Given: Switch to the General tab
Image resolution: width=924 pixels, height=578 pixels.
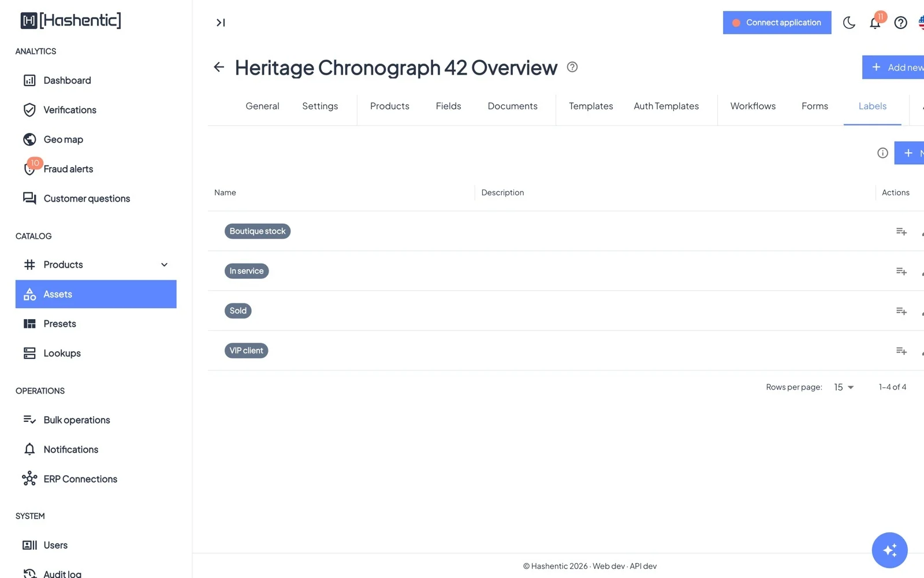Looking at the screenshot, I should [262, 106].
